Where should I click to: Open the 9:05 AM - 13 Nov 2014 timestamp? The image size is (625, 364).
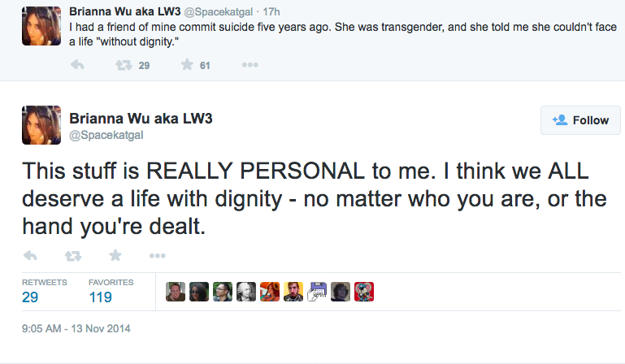click(x=76, y=328)
